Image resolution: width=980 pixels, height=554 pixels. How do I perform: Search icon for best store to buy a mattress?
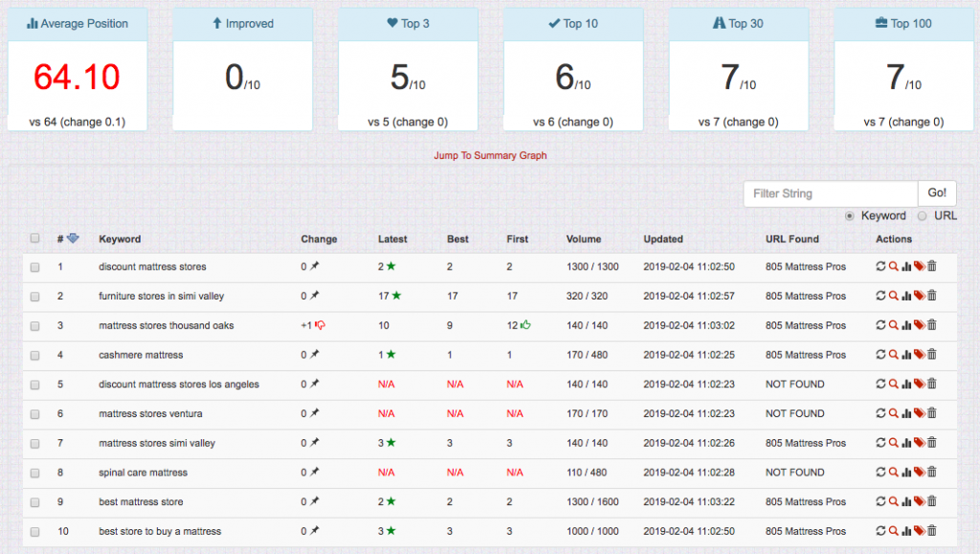coord(894,530)
